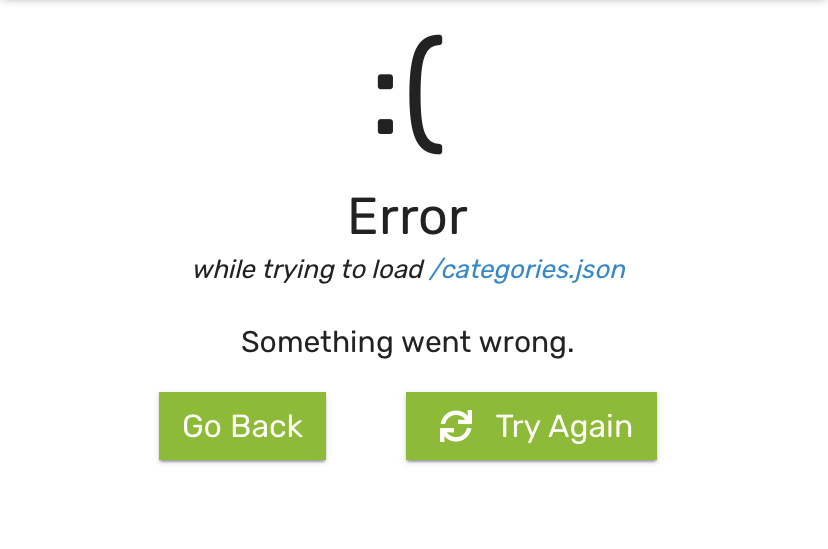
Task: Click the refresh arrows icon in Try Again
Action: pos(456,426)
